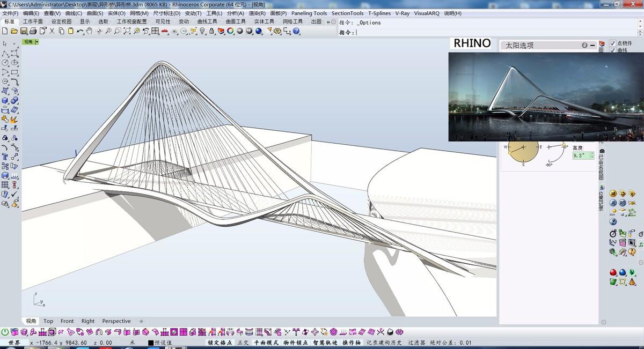
Task: Toggle 物件锁点 object snap
Action: point(296,343)
